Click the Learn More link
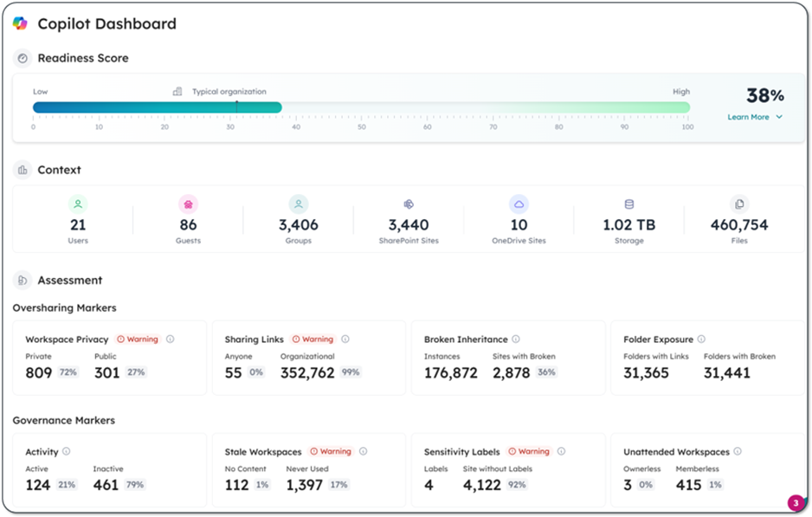The height and width of the screenshot is (517, 812). pyautogui.click(x=750, y=117)
